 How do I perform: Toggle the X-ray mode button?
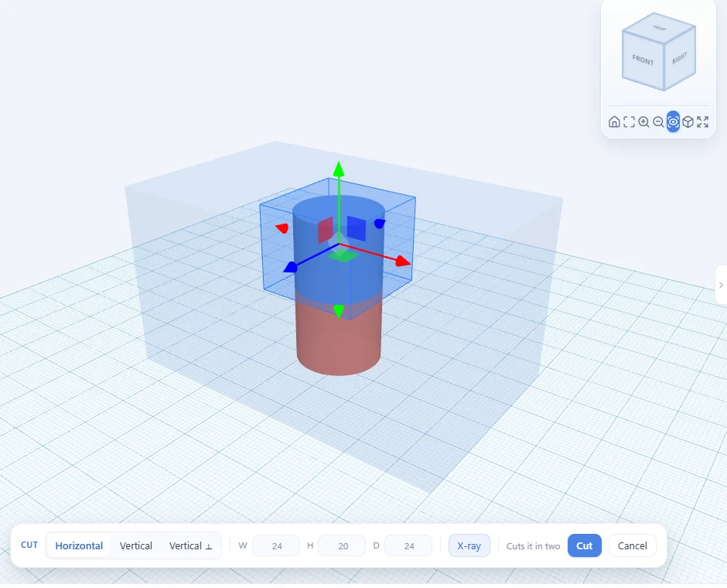[469, 545]
